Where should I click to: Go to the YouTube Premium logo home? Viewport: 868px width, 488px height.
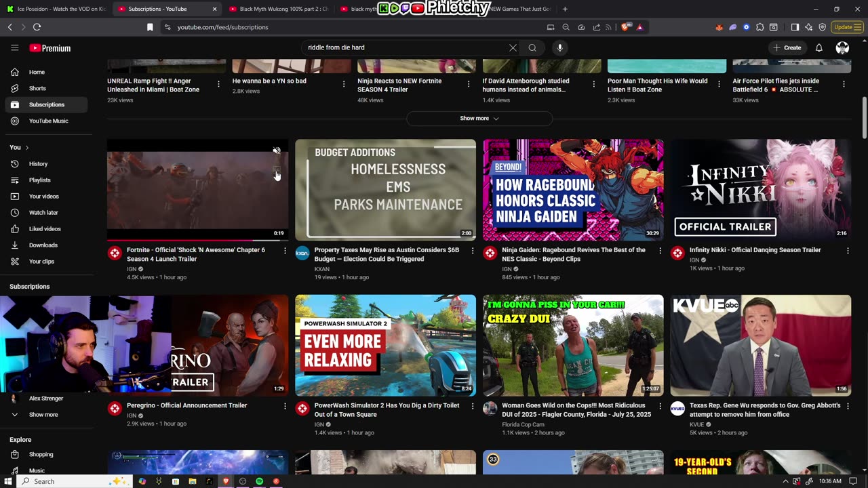(50, 48)
